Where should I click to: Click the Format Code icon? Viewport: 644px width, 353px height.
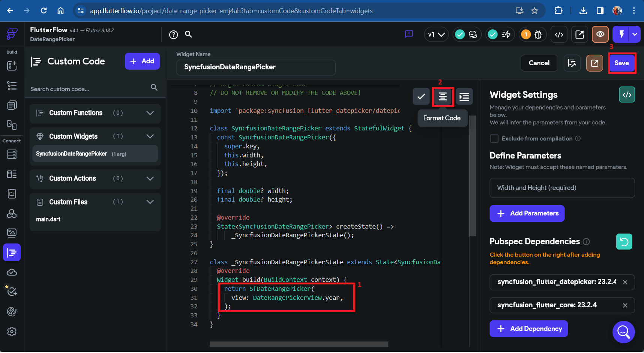point(443,97)
